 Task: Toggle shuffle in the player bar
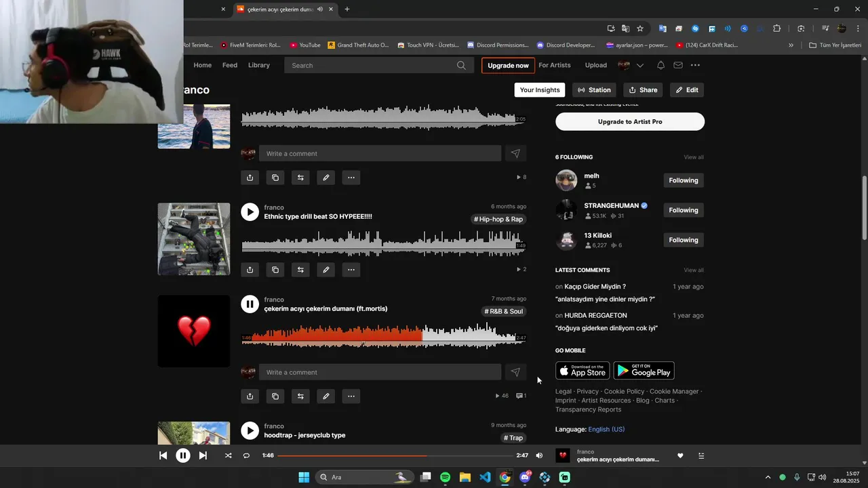(x=228, y=455)
